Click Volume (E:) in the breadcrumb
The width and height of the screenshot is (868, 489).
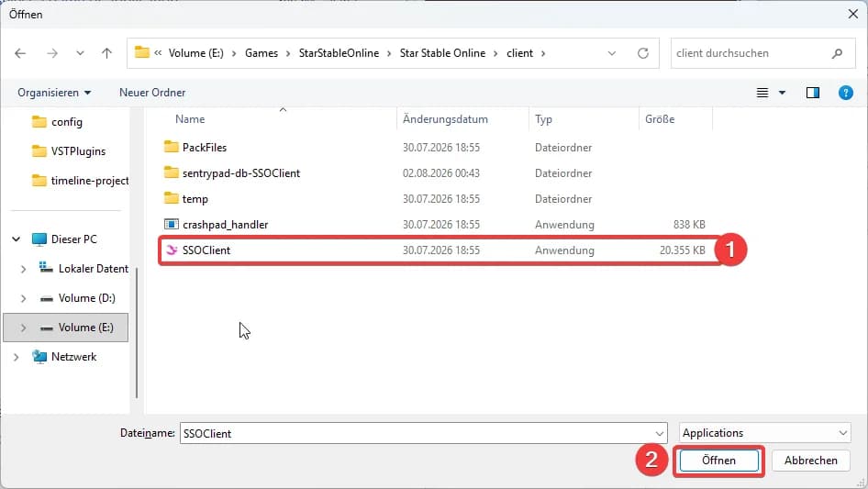[196, 53]
